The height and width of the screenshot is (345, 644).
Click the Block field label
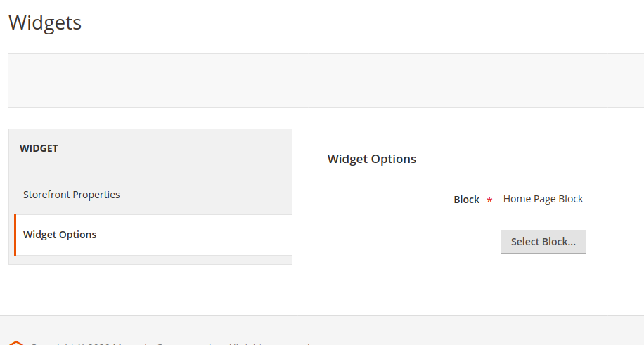click(x=466, y=200)
